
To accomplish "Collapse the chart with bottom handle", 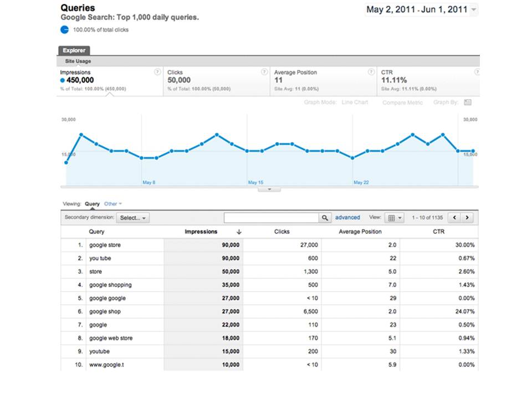I will tap(269, 190).
